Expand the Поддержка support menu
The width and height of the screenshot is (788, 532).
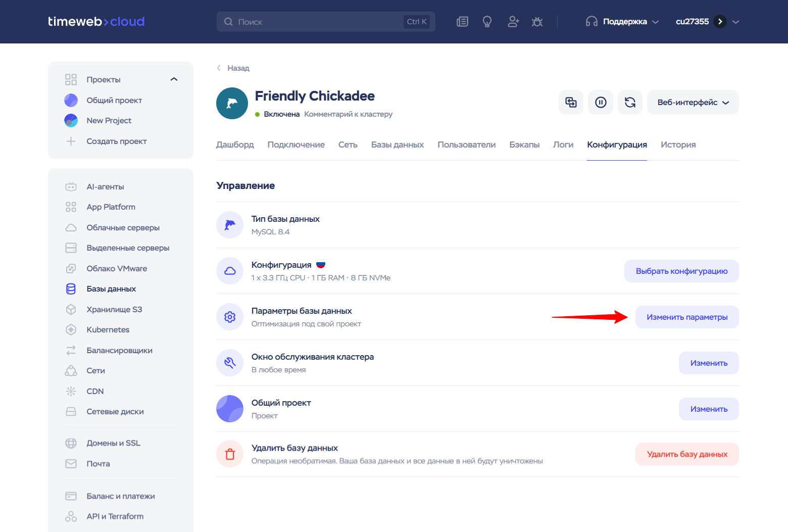[x=622, y=22]
